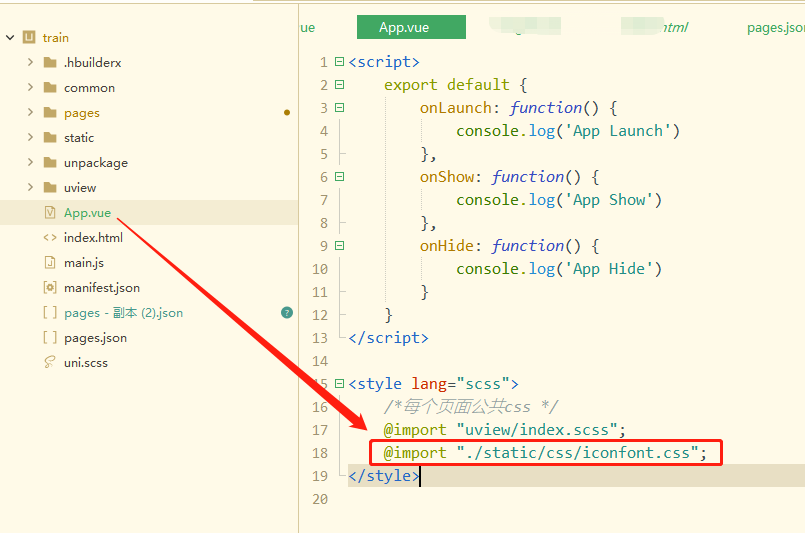
Task: Click the import "./static/css/iconfont.css" line
Action: tap(545, 453)
